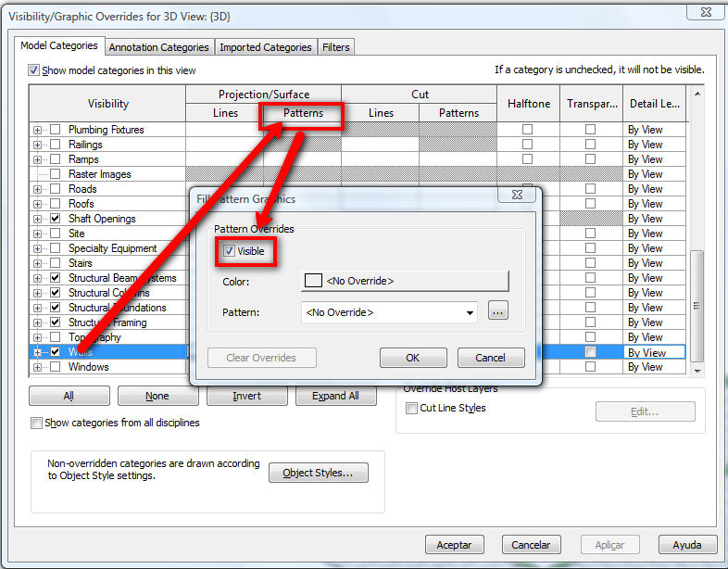Check the Railings visibility box
The height and width of the screenshot is (569, 728).
click(x=56, y=145)
